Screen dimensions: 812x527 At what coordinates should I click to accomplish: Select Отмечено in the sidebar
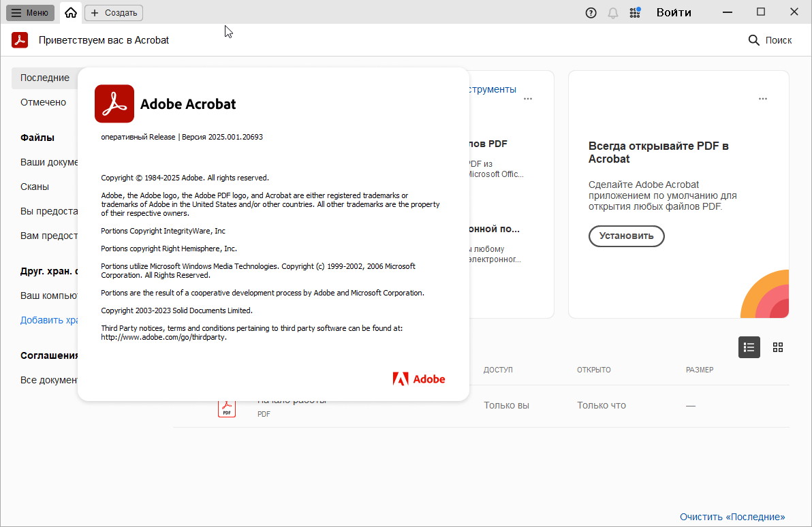click(44, 102)
